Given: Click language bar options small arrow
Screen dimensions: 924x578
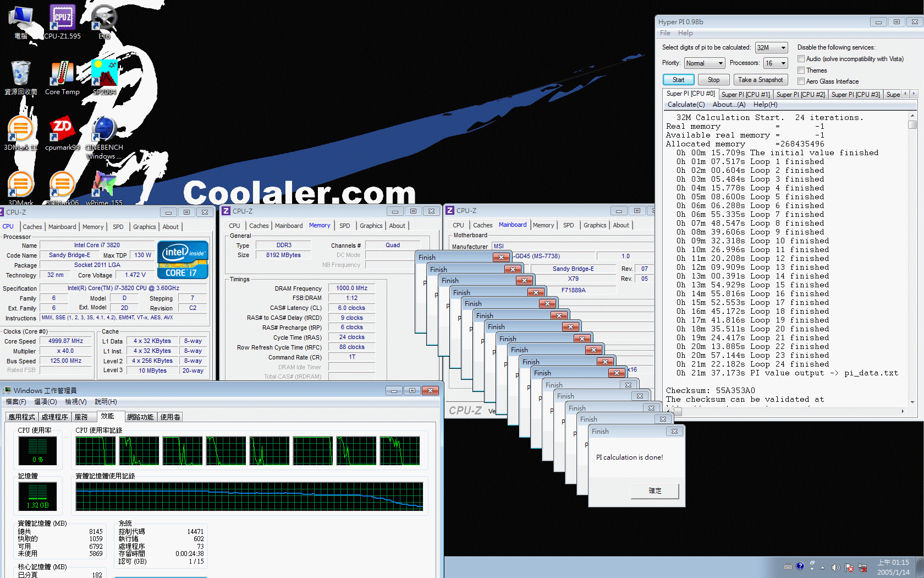Looking at the screenshot, I should point(812,568).
